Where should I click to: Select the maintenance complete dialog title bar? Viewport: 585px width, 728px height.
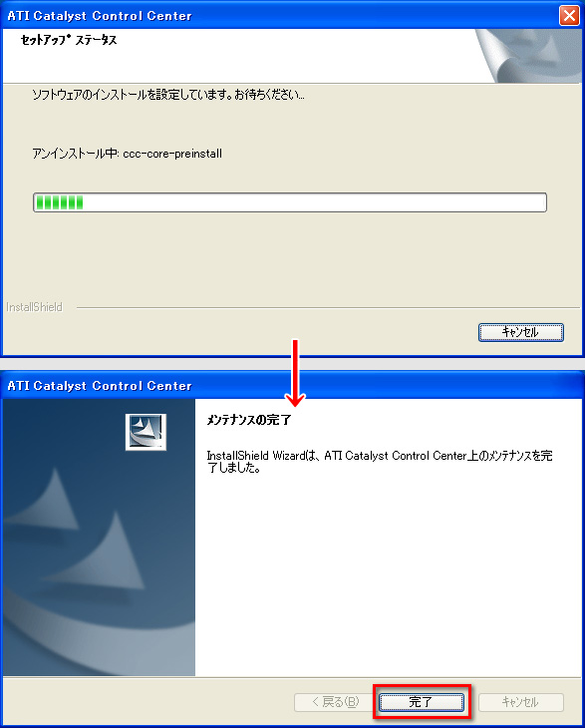point(292,385)
